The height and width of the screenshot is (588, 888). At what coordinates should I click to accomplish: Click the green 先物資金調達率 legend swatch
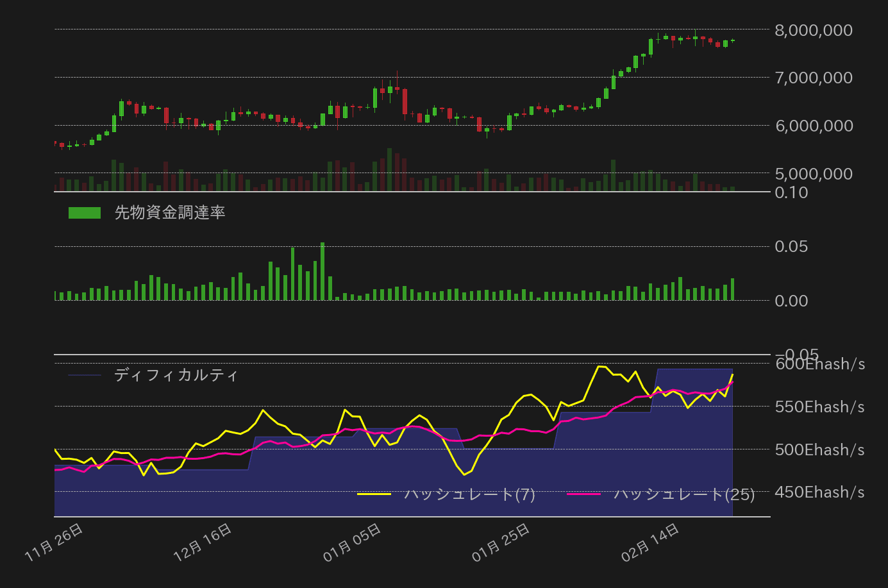click(85, 213)
